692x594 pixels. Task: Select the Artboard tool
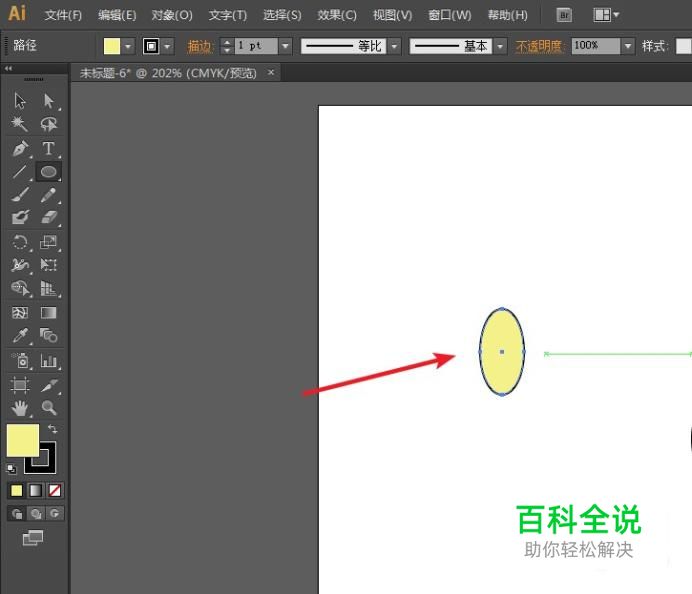(20, 385)
